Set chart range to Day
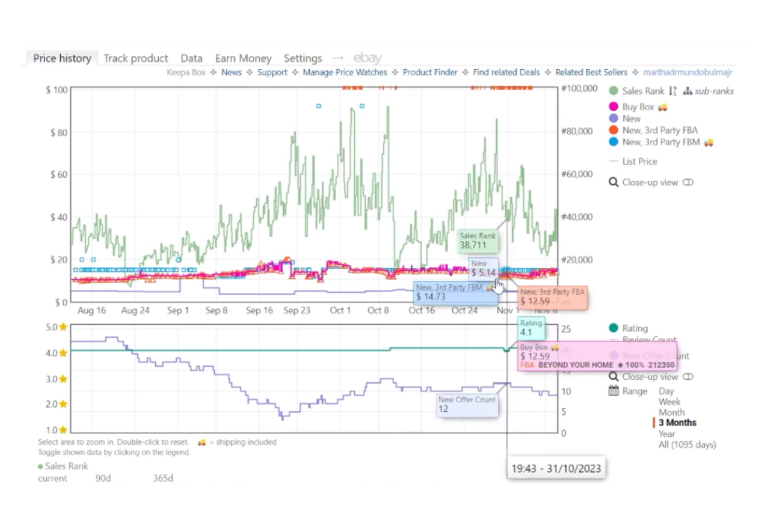Screen dimensions: 770x532 point(667,391)
